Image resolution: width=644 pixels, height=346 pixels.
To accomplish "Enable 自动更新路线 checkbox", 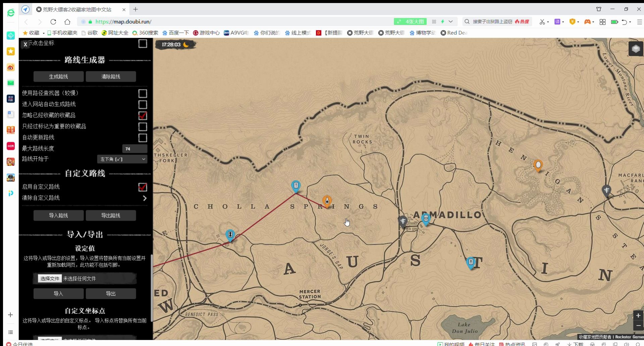I will (143, 137).
